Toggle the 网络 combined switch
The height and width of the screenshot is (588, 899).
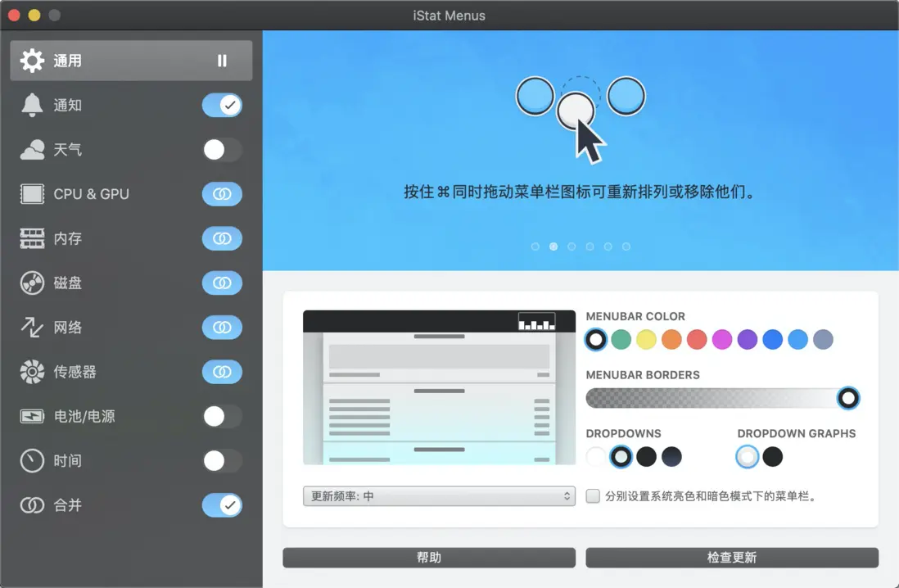(x=222, y=327)
